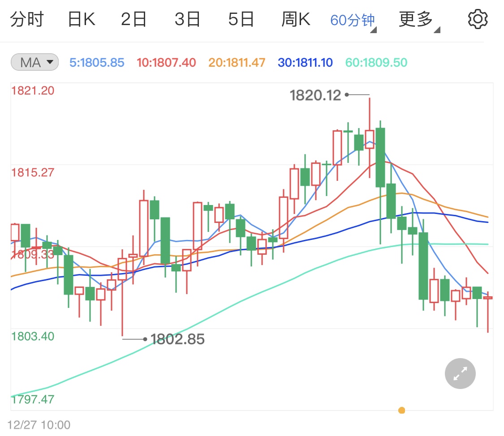Click the 12/27 10:00 timestamp label
Screen dimensions: 504x436
pyautogui.click(x=39, y=424)
